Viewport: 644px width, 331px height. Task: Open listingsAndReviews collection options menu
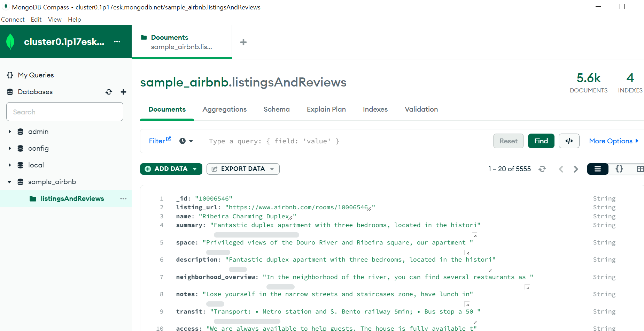tap(123, 198)
